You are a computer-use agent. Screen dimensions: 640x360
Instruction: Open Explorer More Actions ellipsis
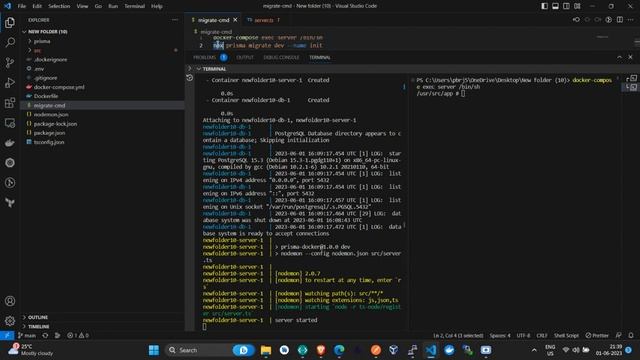coord(175,20)
